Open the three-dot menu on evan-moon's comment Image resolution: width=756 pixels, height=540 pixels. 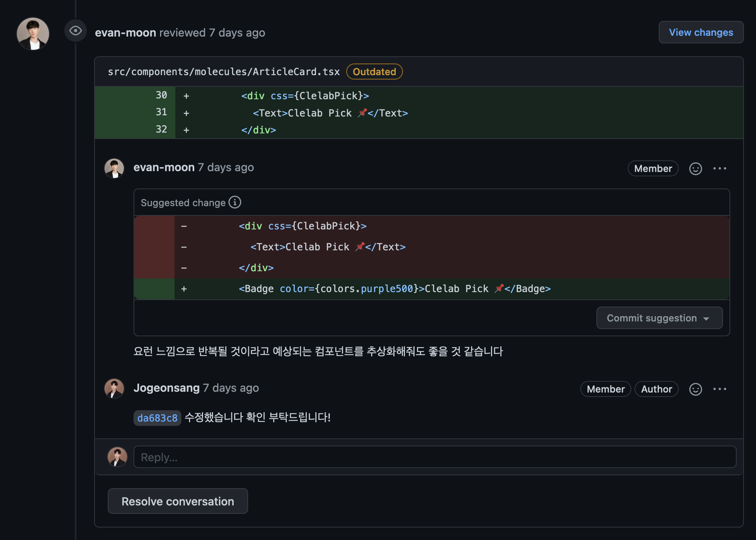pyautogui.click(x=719, y=169)
